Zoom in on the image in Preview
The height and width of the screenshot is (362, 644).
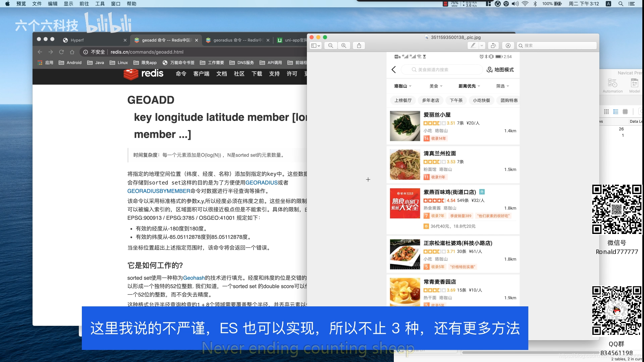(344, 46)
